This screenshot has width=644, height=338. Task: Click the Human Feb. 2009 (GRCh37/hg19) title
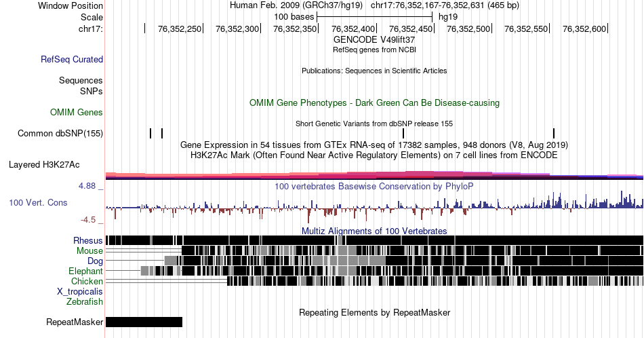(296, 5)
